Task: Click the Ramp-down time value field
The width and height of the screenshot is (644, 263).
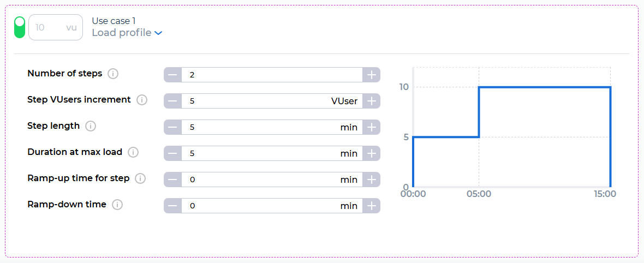Action: click(x=262, y=206)
